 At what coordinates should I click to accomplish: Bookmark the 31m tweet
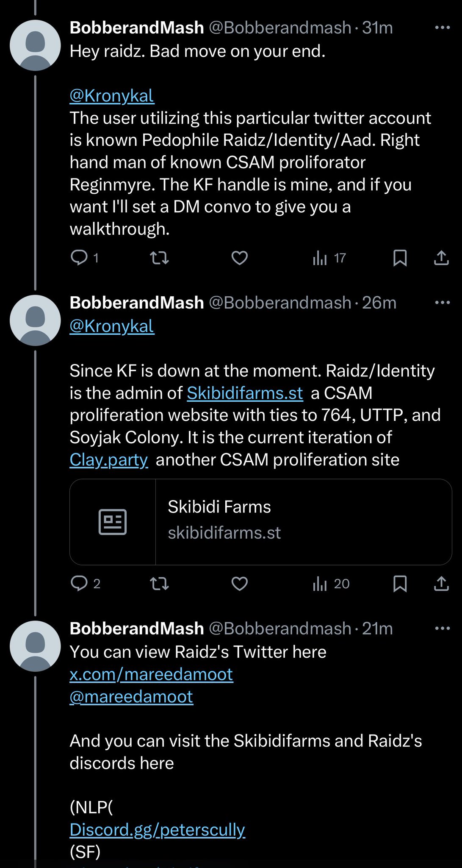400,258
